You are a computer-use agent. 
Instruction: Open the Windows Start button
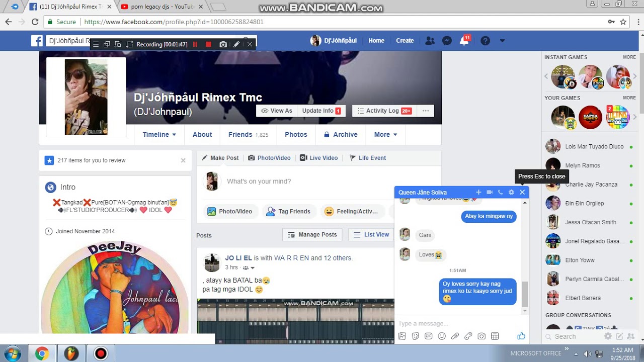pos(12,354)
